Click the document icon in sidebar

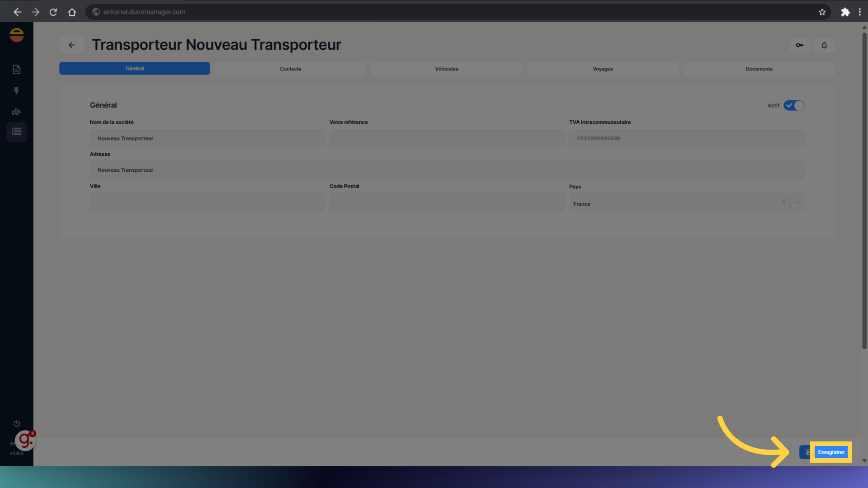[x=17, y=69]
